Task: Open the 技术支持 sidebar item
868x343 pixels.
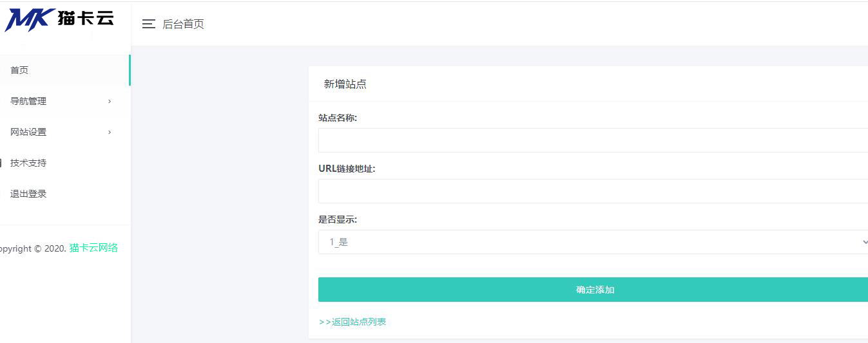Action: coord(64,163)
